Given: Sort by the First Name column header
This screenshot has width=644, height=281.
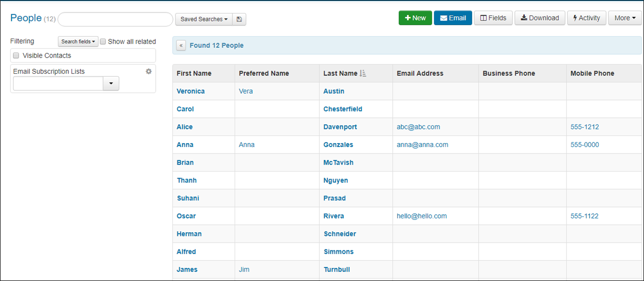Looking at the screenshot, I should 194,73.
